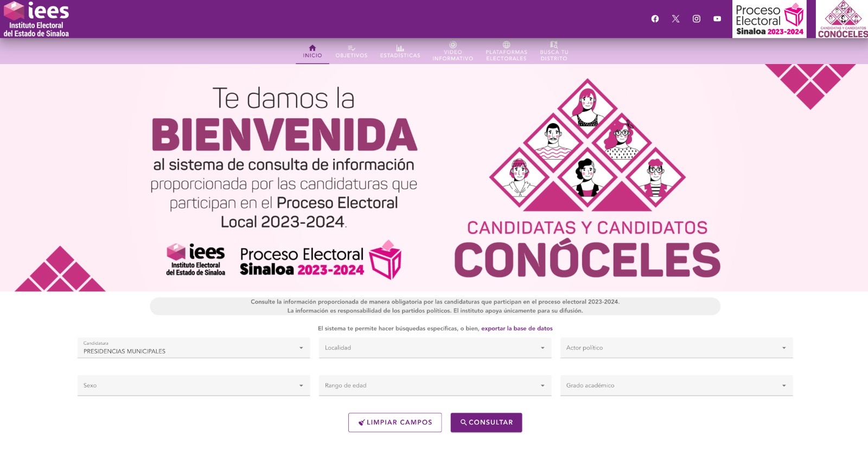This screenshot has width=868, height=469.
Task: Click the Conóceles logo in header corner
Action: pyautogui.click(x=843, y=19)
